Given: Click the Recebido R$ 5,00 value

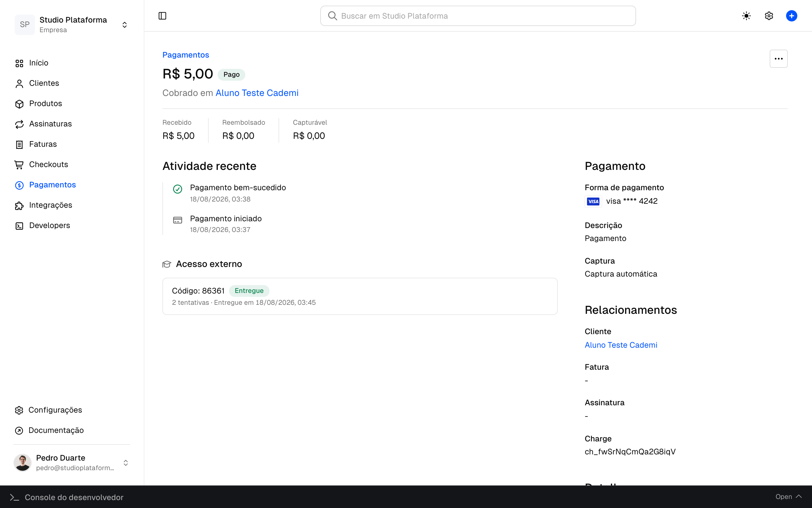Looking at the screenshot, I should (178, 136).
